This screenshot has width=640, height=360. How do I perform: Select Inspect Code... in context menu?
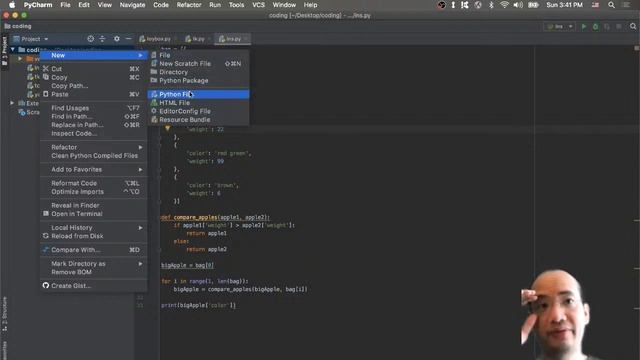tap(94, 133)
